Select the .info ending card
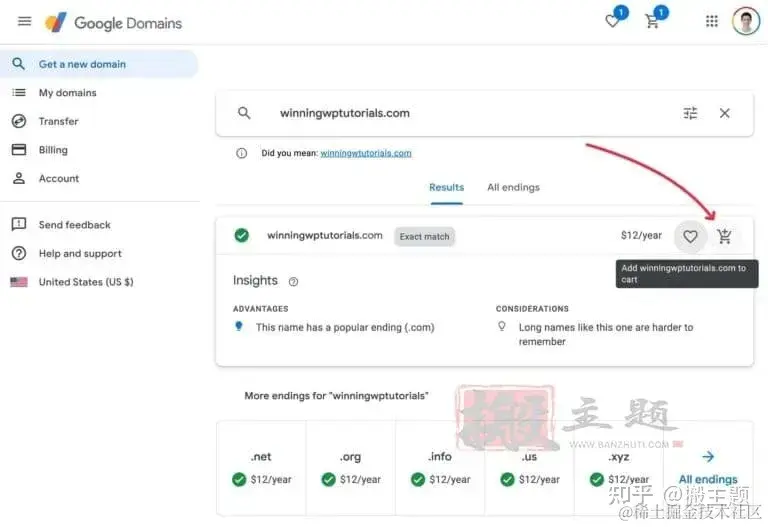The width and height of the screenshot is (768, 527). coord(440,468)
